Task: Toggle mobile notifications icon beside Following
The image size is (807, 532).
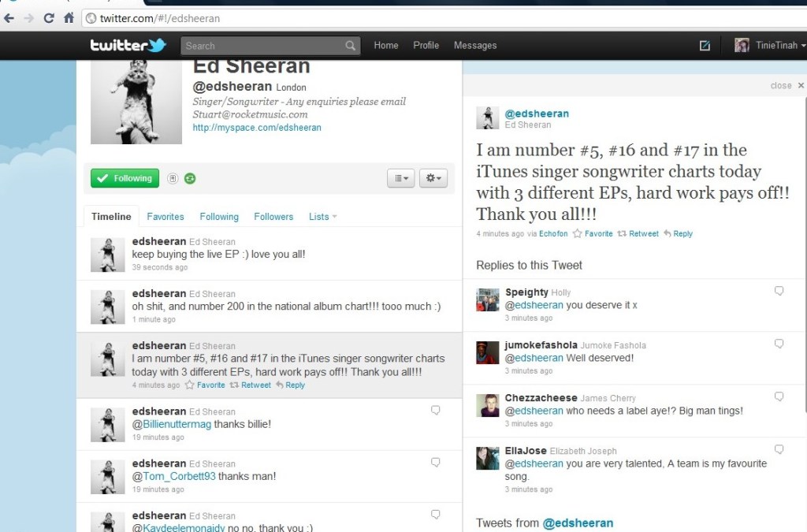Action: [x=173, y=179]
